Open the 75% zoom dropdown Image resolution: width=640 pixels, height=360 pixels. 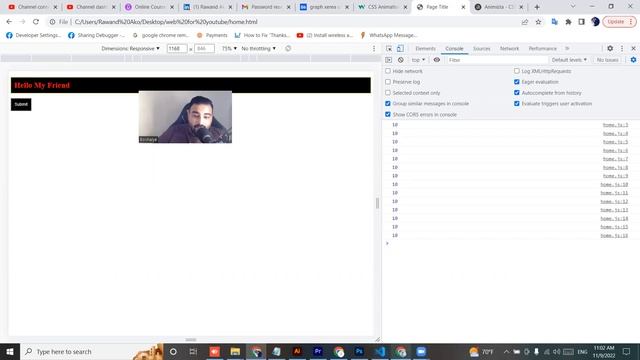(x=229, y=48)
